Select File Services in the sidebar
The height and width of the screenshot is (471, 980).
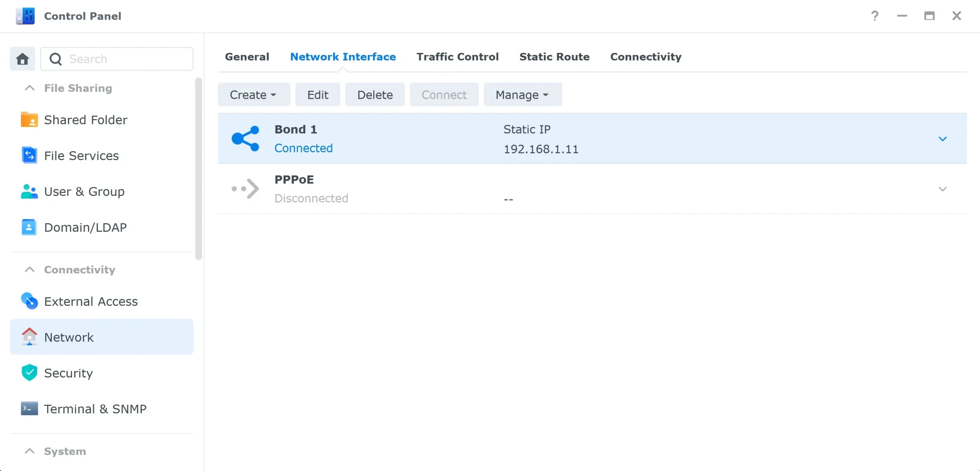(81, 155)
